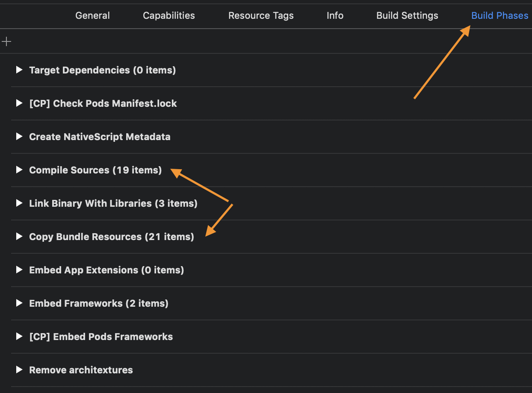The width and height of the screenshot is (532, 393).
Task: Switch to the General tab
Action: tap(92, 15)
